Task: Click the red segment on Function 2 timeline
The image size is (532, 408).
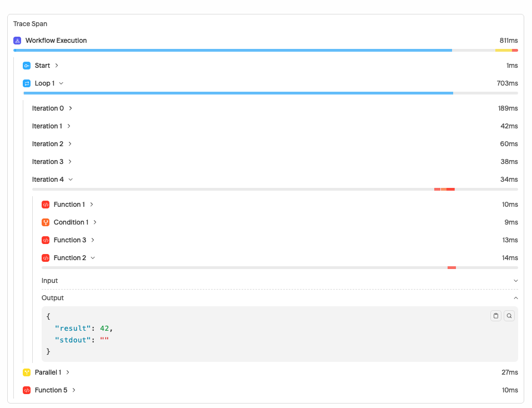Action: point(451,268)
